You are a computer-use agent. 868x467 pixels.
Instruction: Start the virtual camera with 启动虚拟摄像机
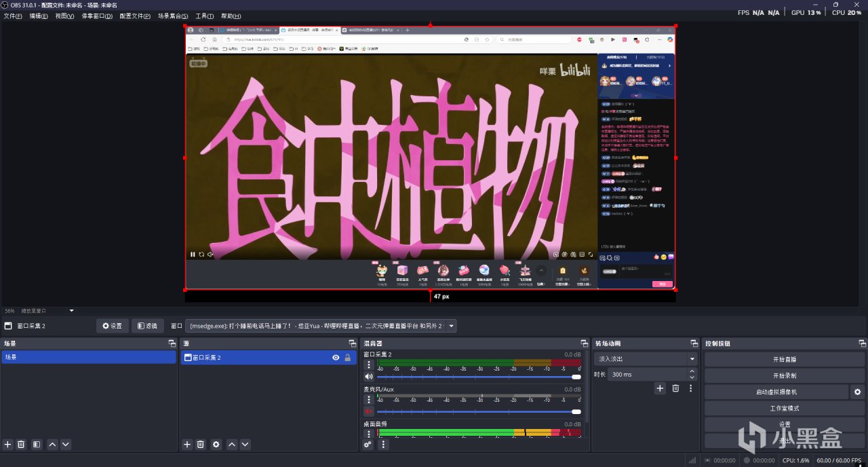pos(776,392)
